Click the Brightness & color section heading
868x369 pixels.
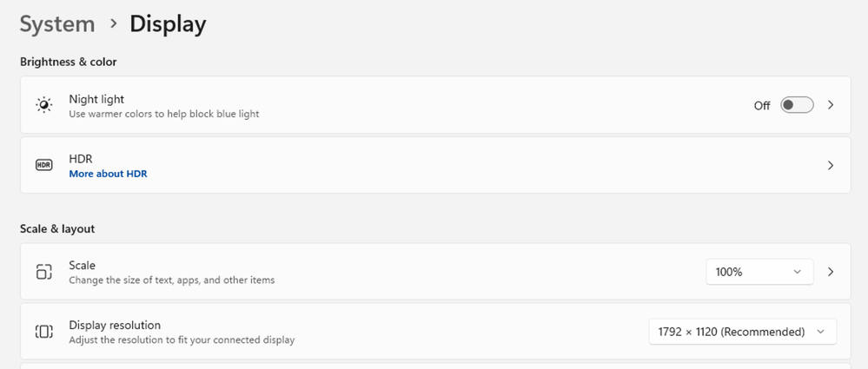(69, 62)
